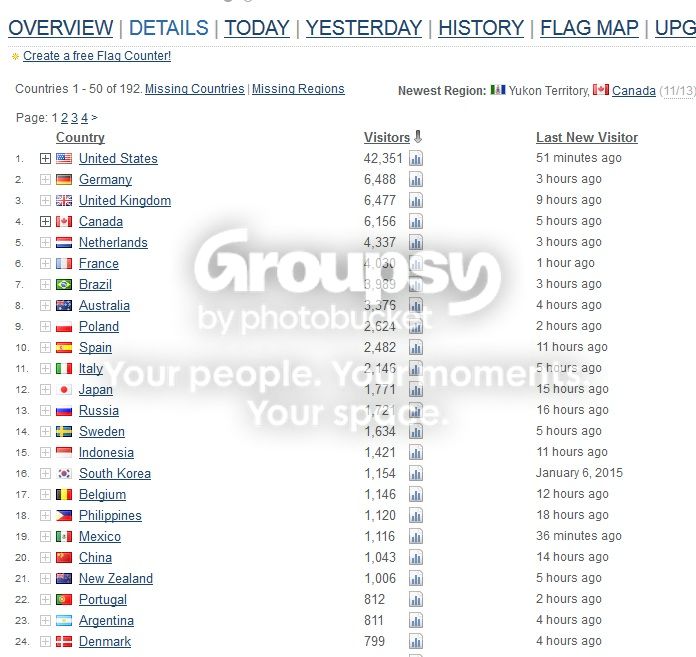Expand the Denmark row plus box
This screenshot has width=696, height=657.
tap(45, 641)
